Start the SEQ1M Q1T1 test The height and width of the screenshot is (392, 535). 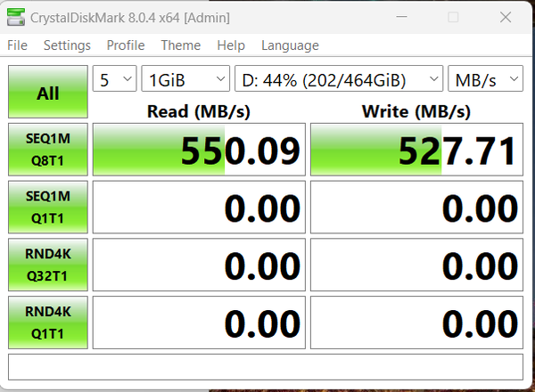[x=48, y=207]
